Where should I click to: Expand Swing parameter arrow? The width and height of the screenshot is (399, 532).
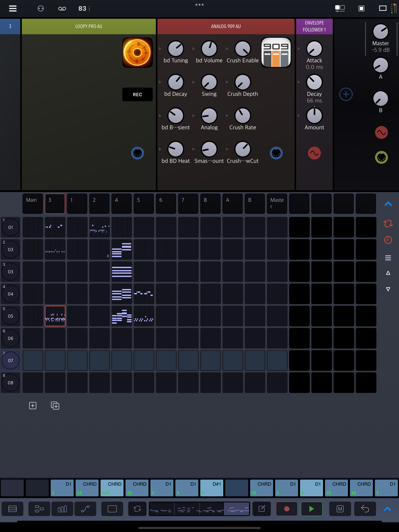click(x=193, y=82)
